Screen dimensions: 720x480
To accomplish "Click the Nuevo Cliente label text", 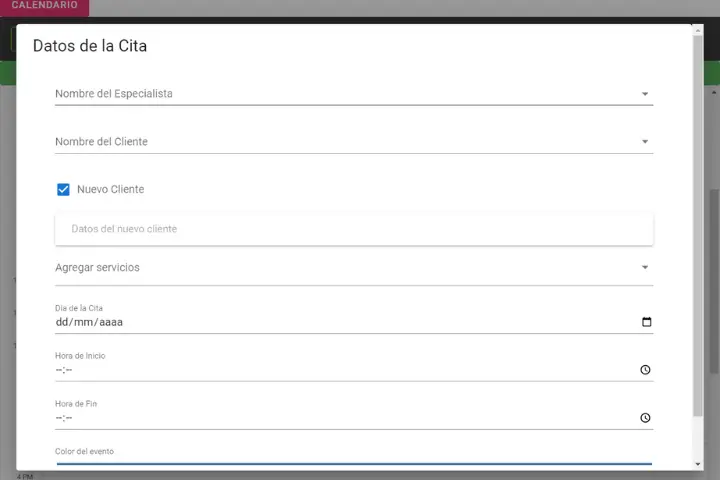I will click(x=110, y=190).
